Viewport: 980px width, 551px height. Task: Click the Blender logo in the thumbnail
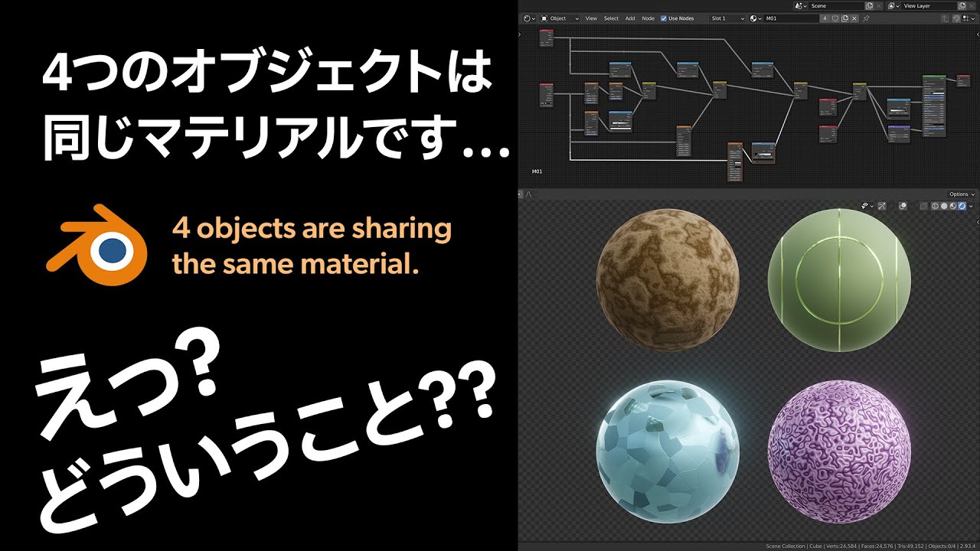[97, 246]
